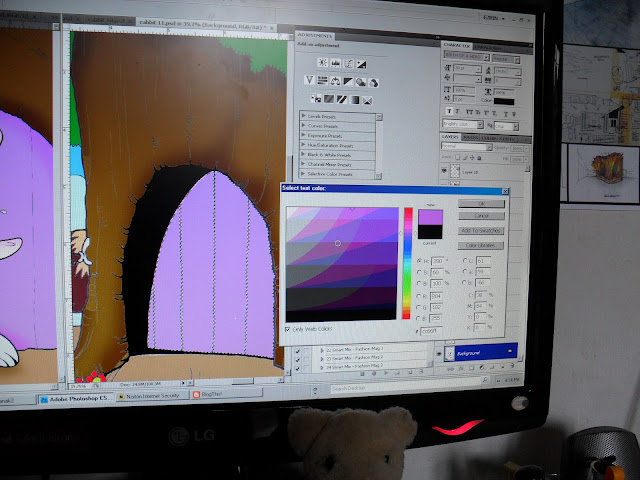Toggle Faux Italic in Character panel

[458, 111]
